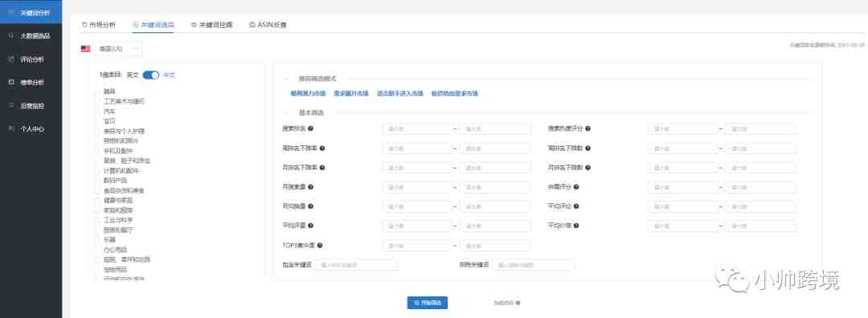Select the 超高潜力市场 preset link

(308, 93)
